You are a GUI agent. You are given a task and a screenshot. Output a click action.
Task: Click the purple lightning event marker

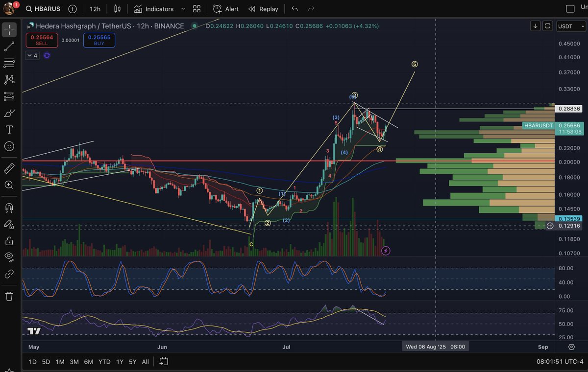(x=386, y=251)
